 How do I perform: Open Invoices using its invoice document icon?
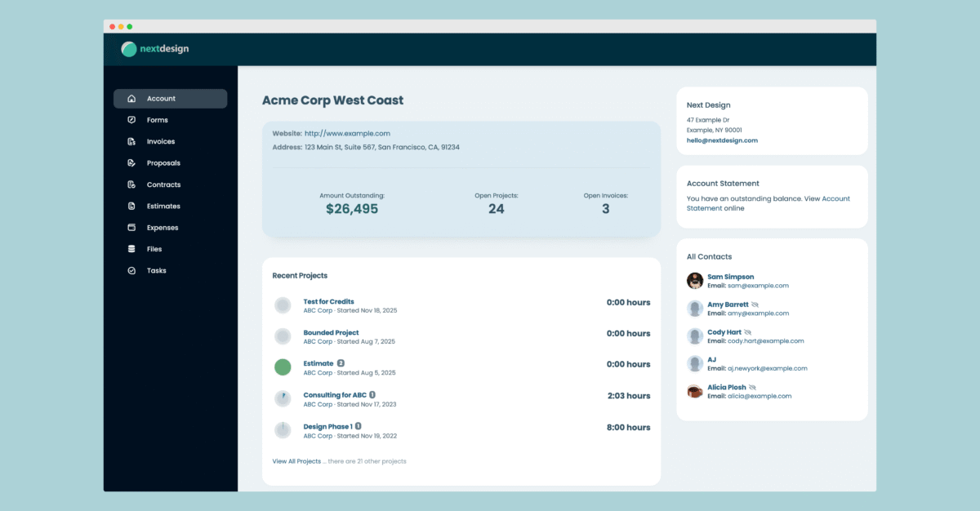click(131, 140)
